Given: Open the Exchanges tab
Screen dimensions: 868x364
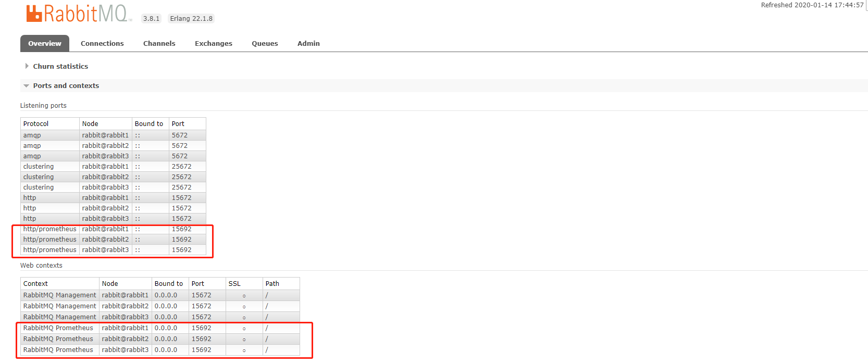Looking at the screenshot, I should 214,43.
